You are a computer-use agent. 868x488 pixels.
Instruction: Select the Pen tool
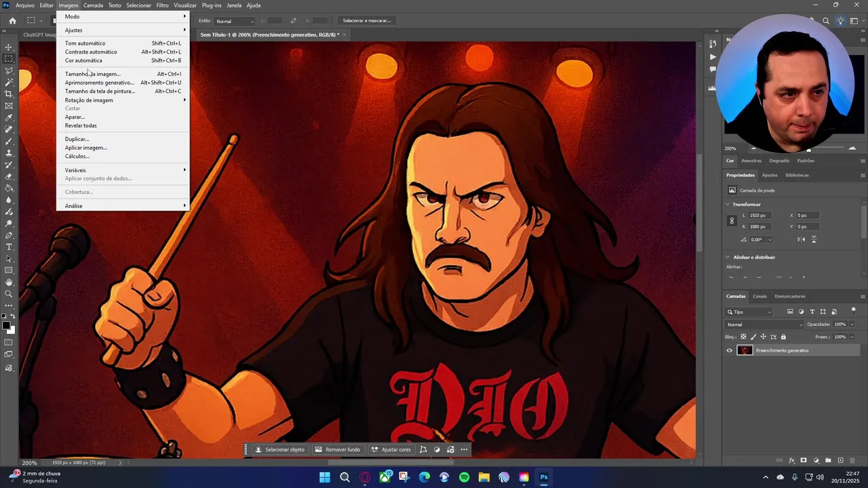9,235
